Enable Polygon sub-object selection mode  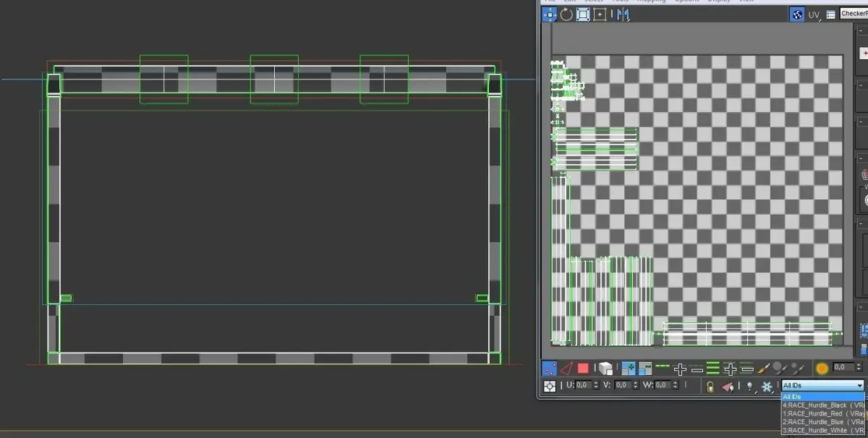click(583, 369)
